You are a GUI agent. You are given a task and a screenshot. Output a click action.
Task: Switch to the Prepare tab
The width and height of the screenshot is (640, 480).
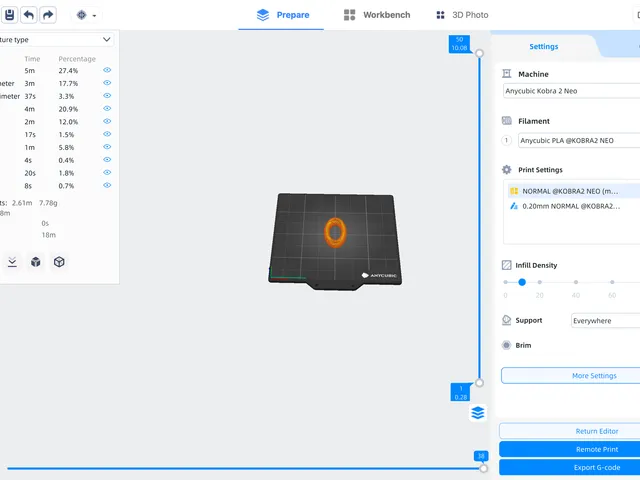282,15
